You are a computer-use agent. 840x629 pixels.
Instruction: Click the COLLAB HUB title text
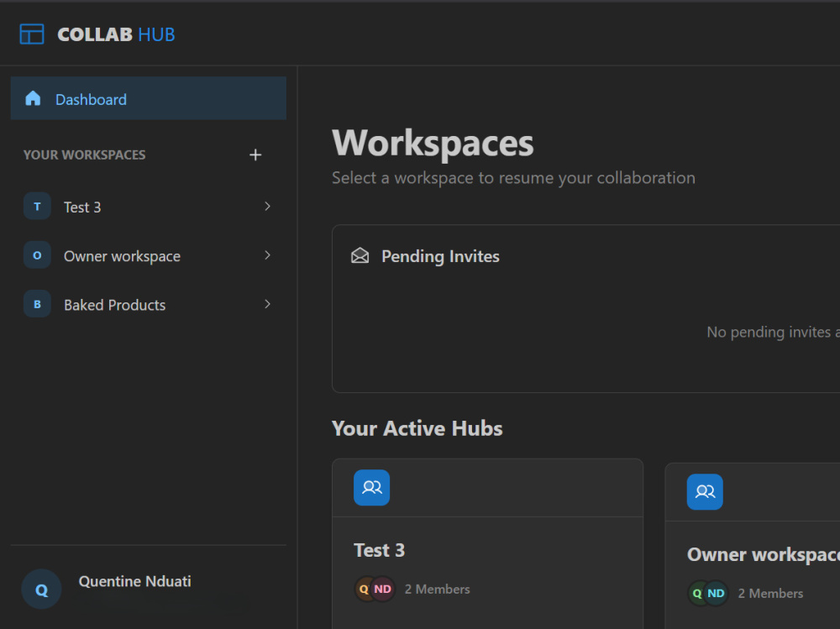[x=116, y=34]
